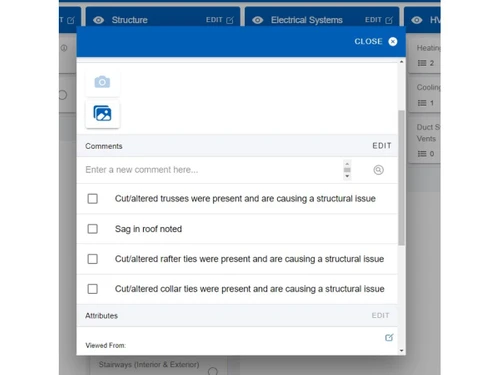Check Cut/altered collar ties box
The width and height of the screenshot is (500, 375).
pos(93,289)
